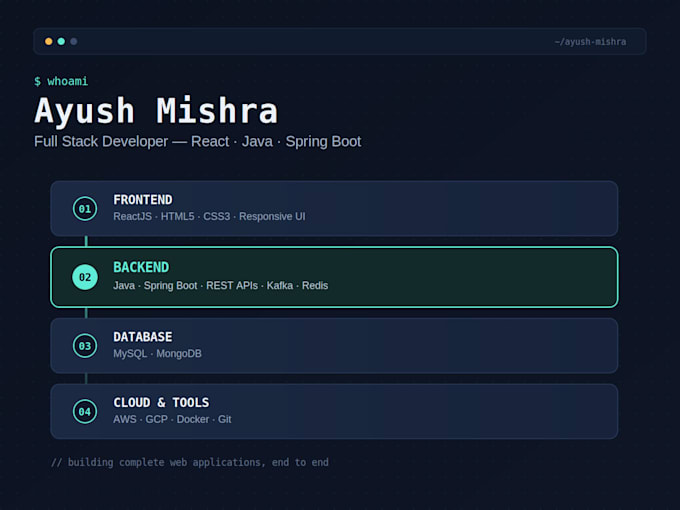Click the 04 circle badge
This screenshot has width=680, height=510.
click(x=85, y=412)
